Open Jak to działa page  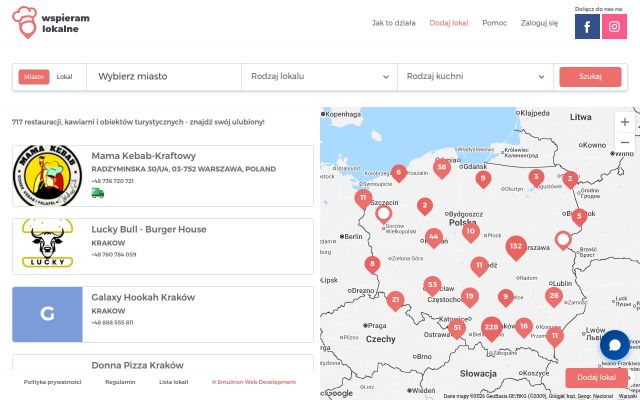click(393, 23)
